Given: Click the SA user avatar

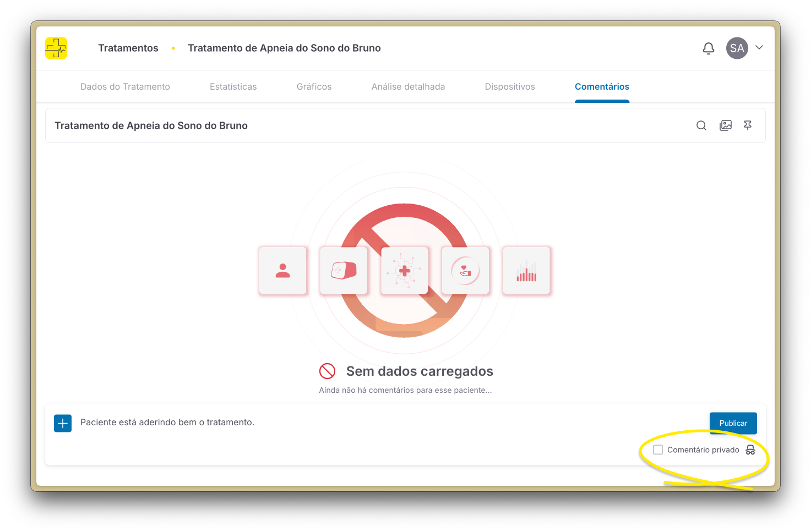Looking at the screenshot, I should click(737, 48).
